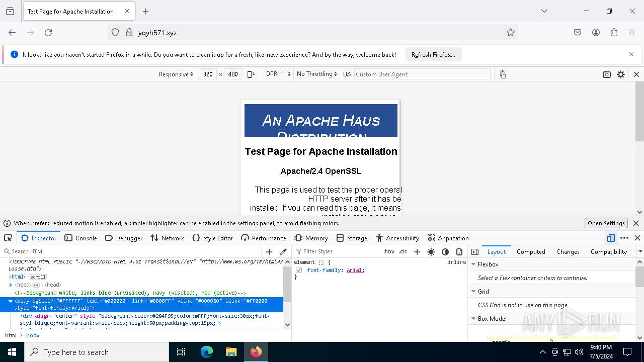The width and height of the screenshot is (644, 362).
Task: Click the Open Settings button
Action: (606, 223)
